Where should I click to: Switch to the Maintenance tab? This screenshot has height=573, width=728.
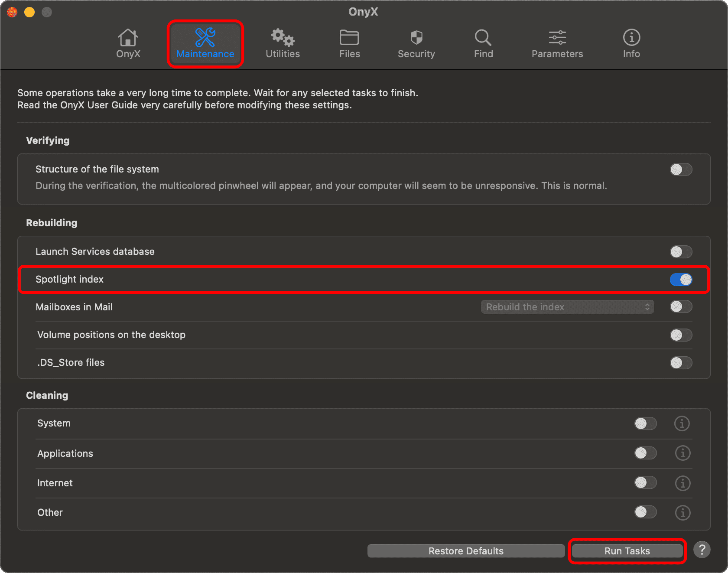pyautogui.click(x=205, y=43)
